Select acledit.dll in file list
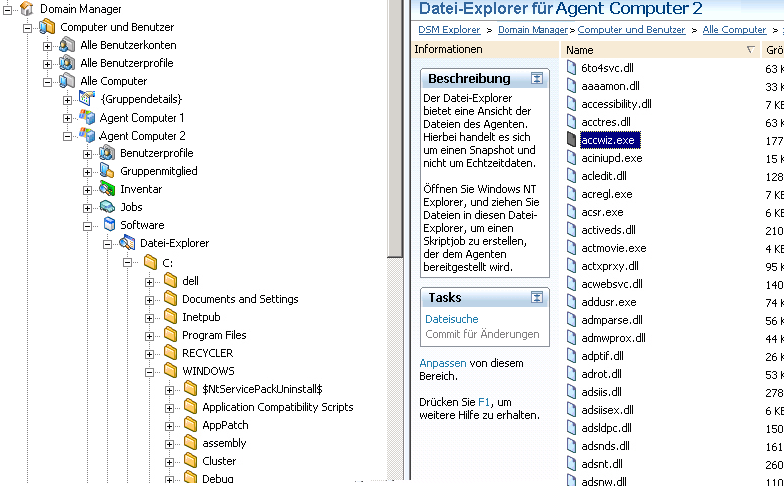Viewport: 784px width, 486px height. click(x=604, y=176)
